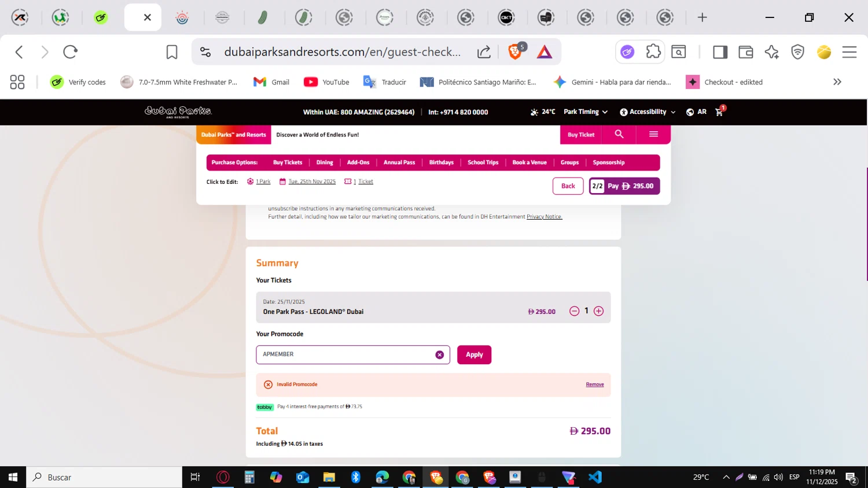
Task: Bookmark this page with the bookmark icon
Action: 172,52
